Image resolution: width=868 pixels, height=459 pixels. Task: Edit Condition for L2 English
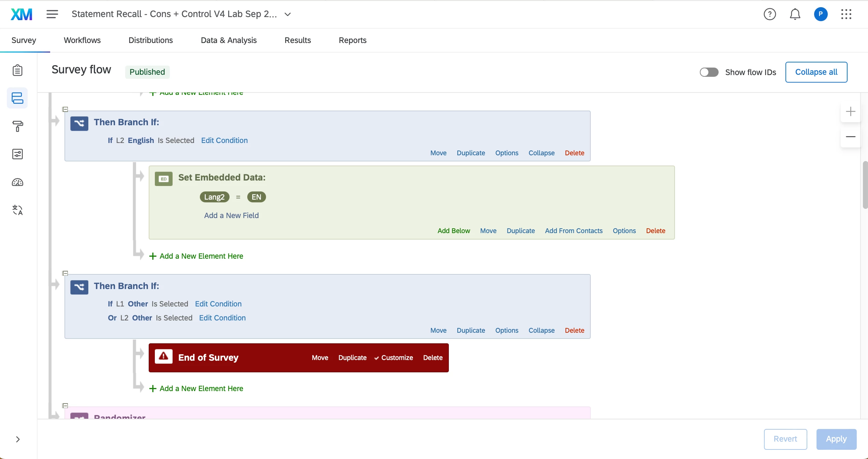click(x=224, y=141)
